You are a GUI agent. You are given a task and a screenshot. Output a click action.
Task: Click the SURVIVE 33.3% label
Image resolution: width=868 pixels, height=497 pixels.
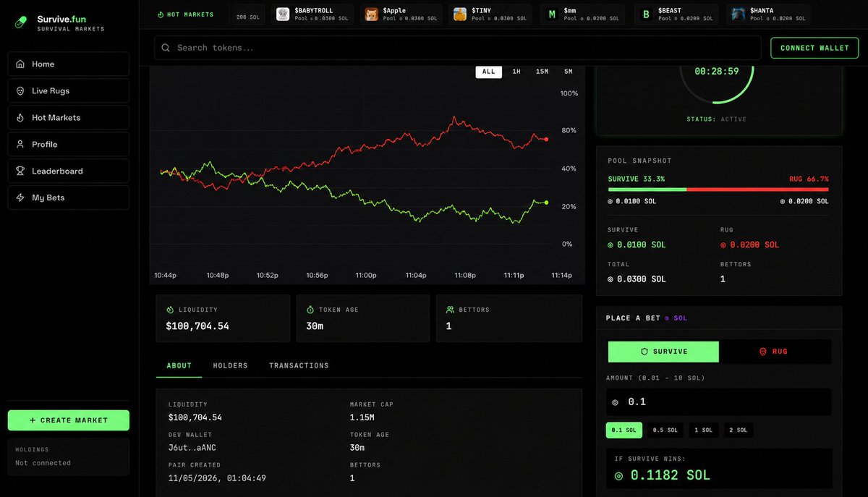point(637,179)
